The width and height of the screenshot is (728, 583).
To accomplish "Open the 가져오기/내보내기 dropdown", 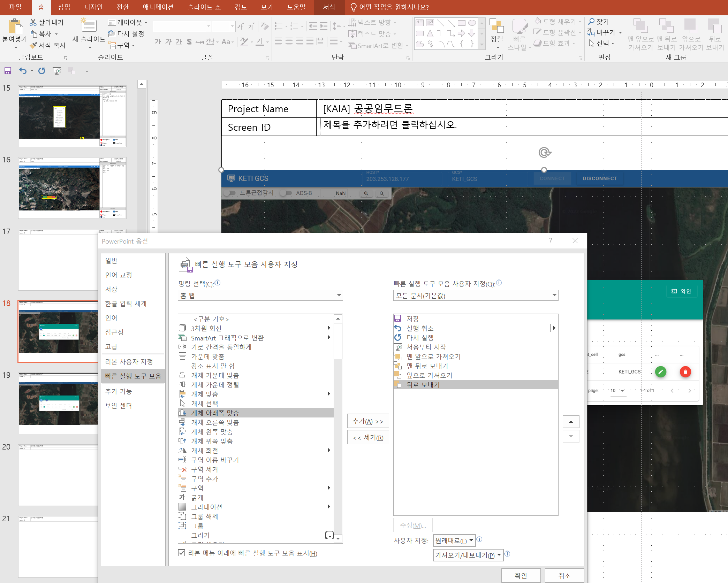I will [468, 555].
